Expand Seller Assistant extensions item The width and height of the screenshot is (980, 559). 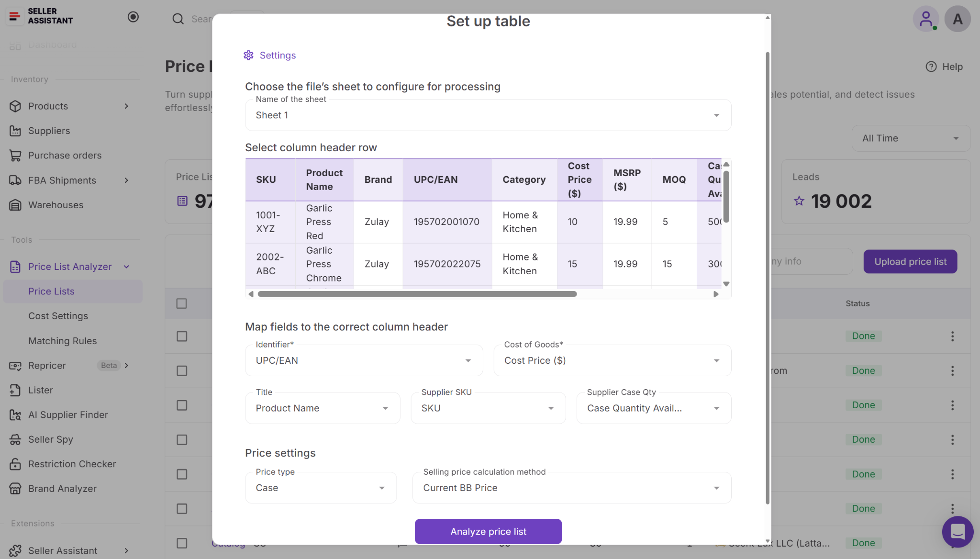coord(126,551)
